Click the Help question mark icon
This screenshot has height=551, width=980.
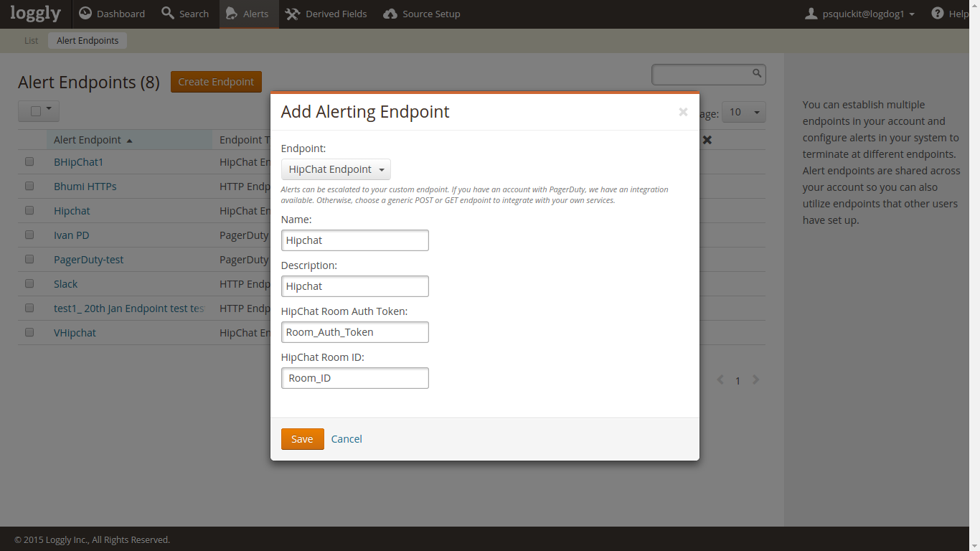coord(937,14)
